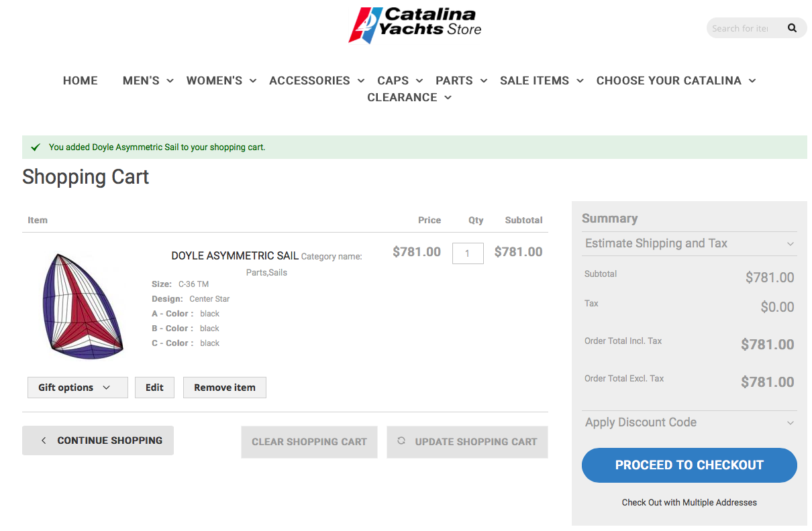Edit the Doyle Asymmetric Sail item
Screen dimensions: 812x531
(154, 388)
